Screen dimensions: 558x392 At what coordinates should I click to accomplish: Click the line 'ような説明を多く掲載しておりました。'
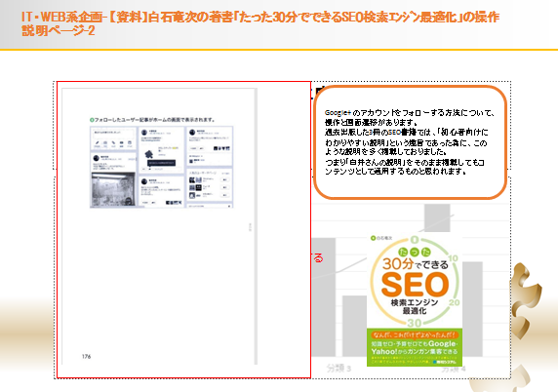[x=385, y=152]
